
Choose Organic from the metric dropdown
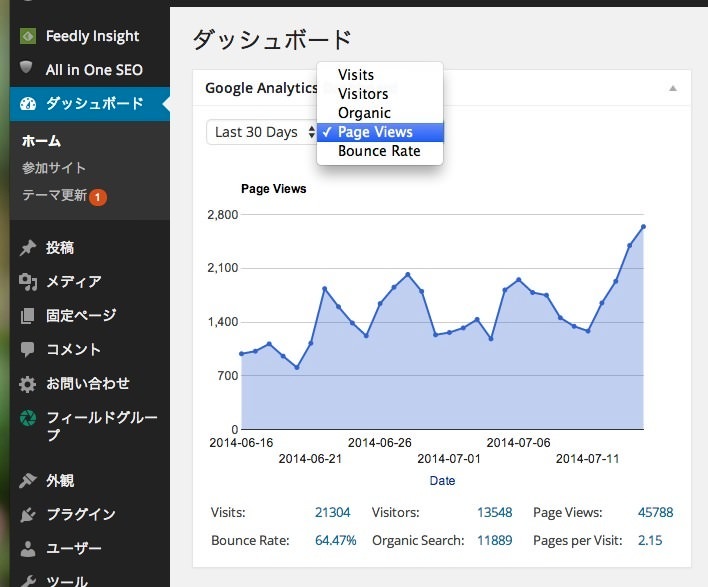tap(380, 113)
